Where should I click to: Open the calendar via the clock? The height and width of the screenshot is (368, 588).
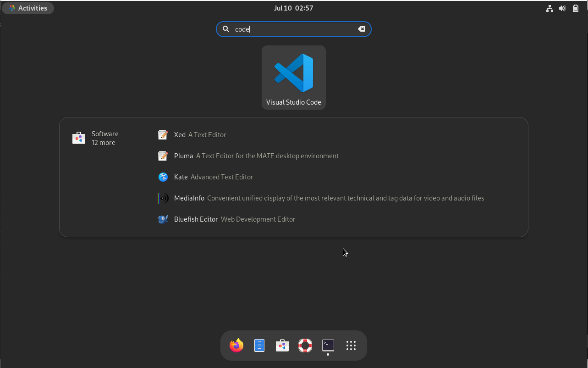(293, 8)
